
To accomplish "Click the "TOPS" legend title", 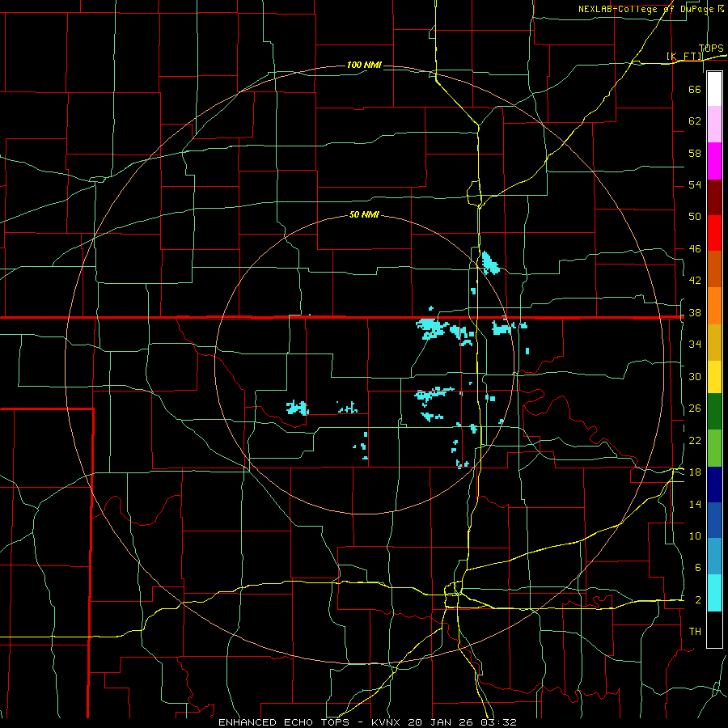I will [x=711, y=49].
